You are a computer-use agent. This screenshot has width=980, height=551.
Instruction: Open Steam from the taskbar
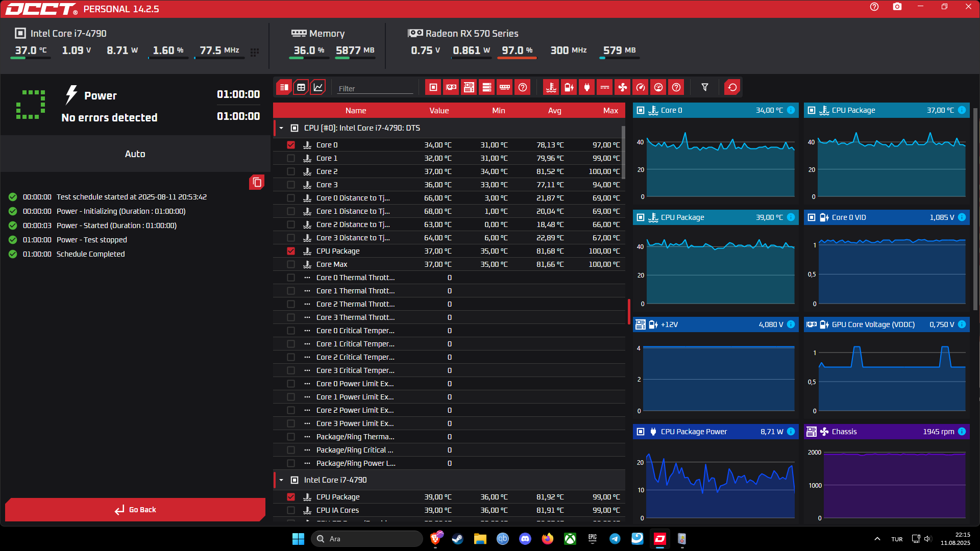[x=458, y=539]
